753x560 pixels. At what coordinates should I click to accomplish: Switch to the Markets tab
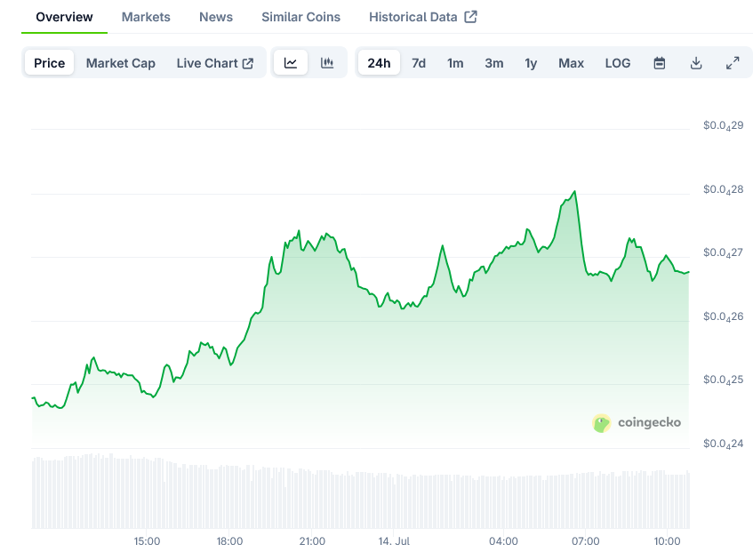[146, 17]
